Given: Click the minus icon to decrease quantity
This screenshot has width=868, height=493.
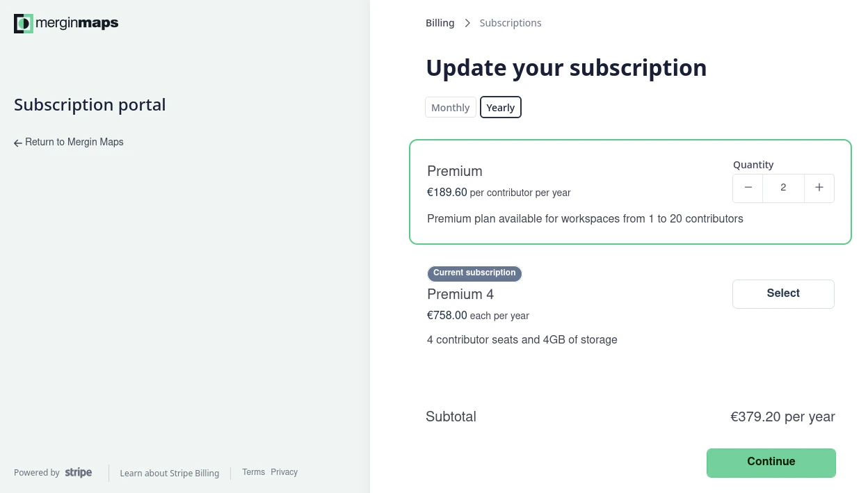Looking at the screenshot, I should [x=748, y=188].
